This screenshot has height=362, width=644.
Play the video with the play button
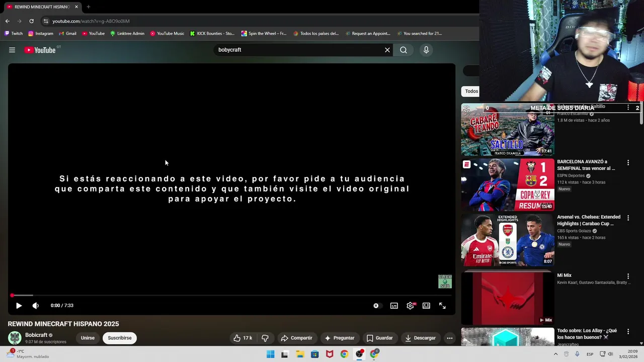pos(19,305)
